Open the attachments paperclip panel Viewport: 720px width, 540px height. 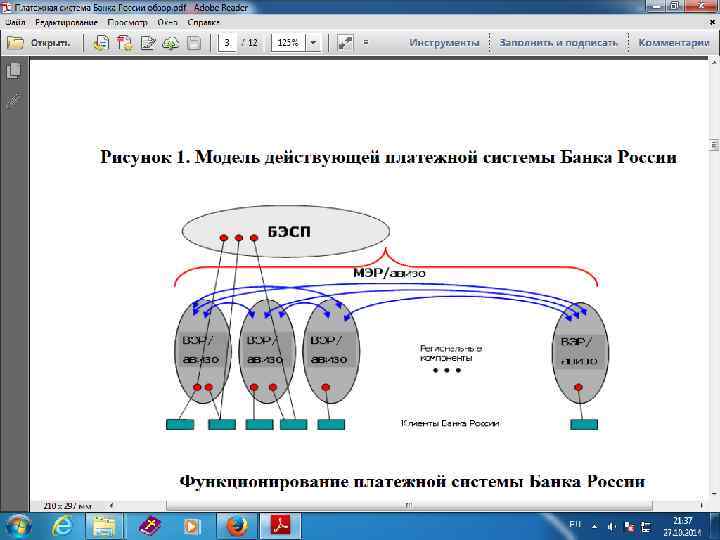[x=14, y=100]
